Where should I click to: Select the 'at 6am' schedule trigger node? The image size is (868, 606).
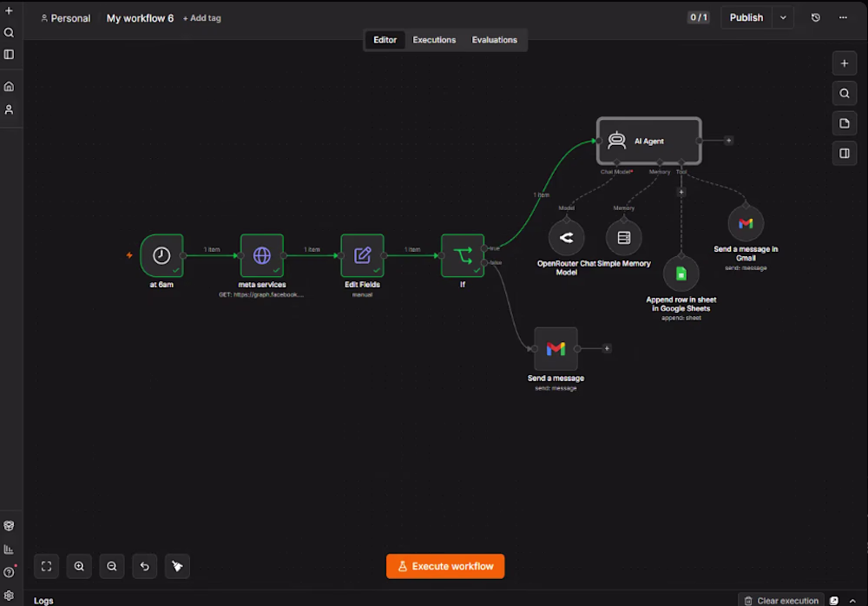click(x=161, y=255)
